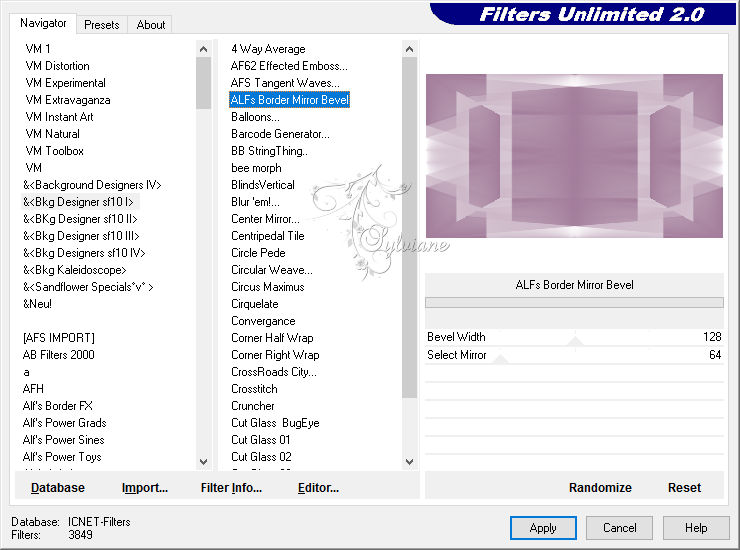Switch to the Presets tab
This screenshot has height=550, width=740.
click(x=101, y=25)
